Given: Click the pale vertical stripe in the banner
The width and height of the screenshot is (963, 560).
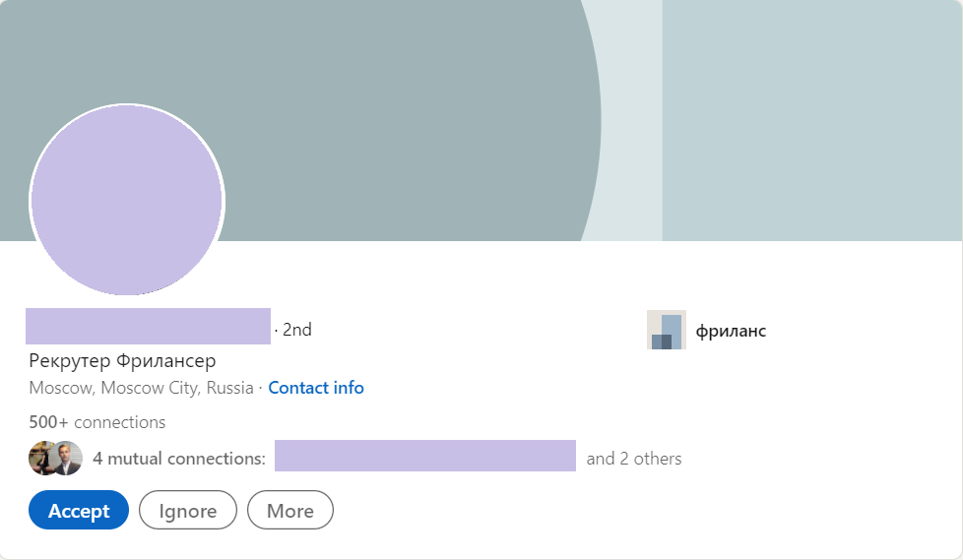Looking at the screenshot, I should [x=630, y=118].
